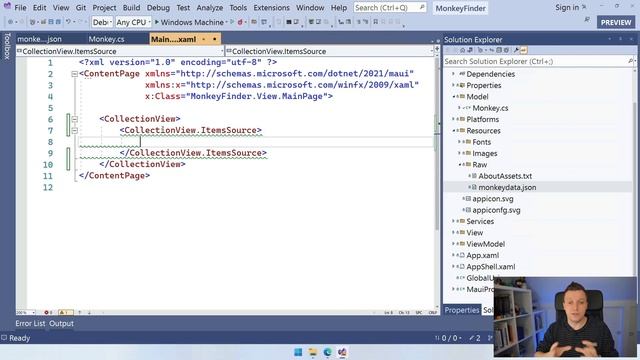Screen dimensions: 640x360
Task: Open the Error List panel
Action: 30,323
